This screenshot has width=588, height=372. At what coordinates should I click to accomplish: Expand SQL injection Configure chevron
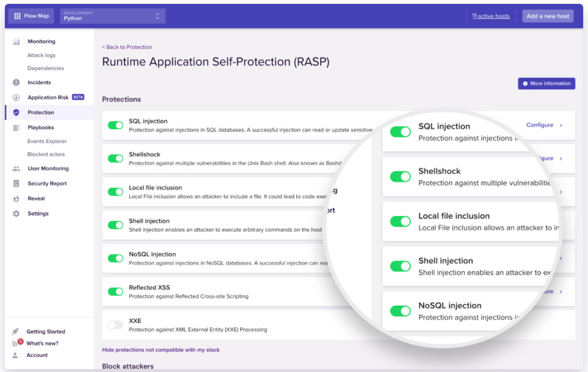click(561, 125)
